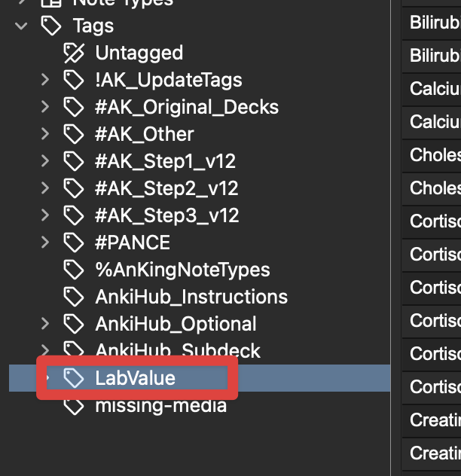Click the tag icon beside LabValue
461x476 pixels.
tap(73, 378)
